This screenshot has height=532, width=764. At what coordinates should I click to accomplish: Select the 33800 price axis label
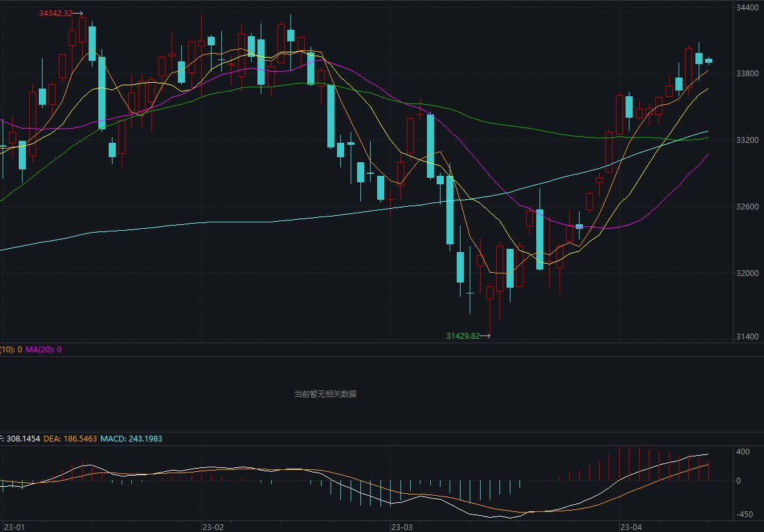(747, 74)
